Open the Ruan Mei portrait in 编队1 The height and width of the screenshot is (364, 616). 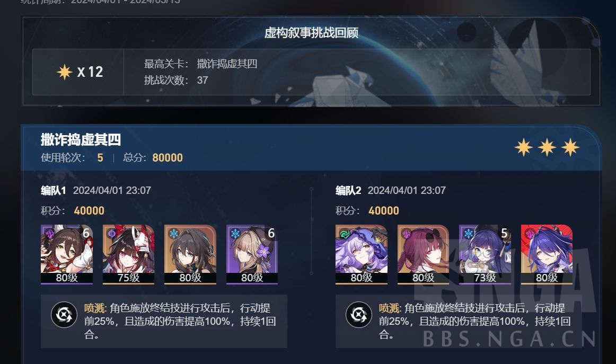point(190,254)
